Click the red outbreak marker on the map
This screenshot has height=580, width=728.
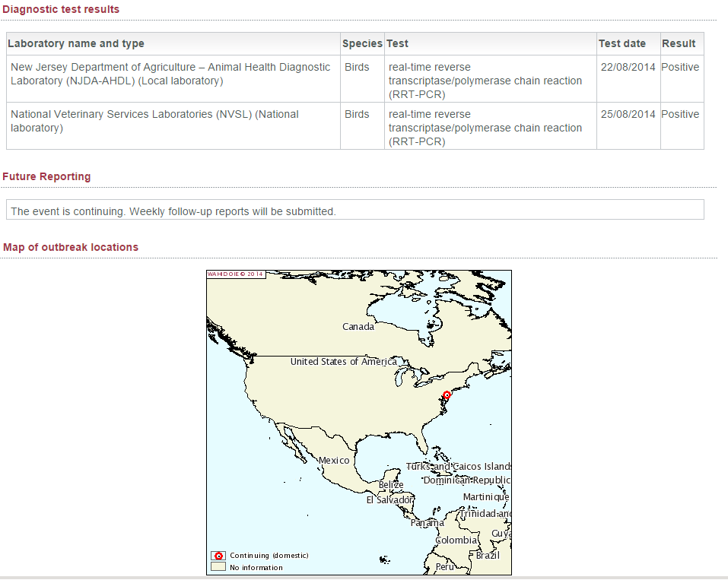point(447,395)
